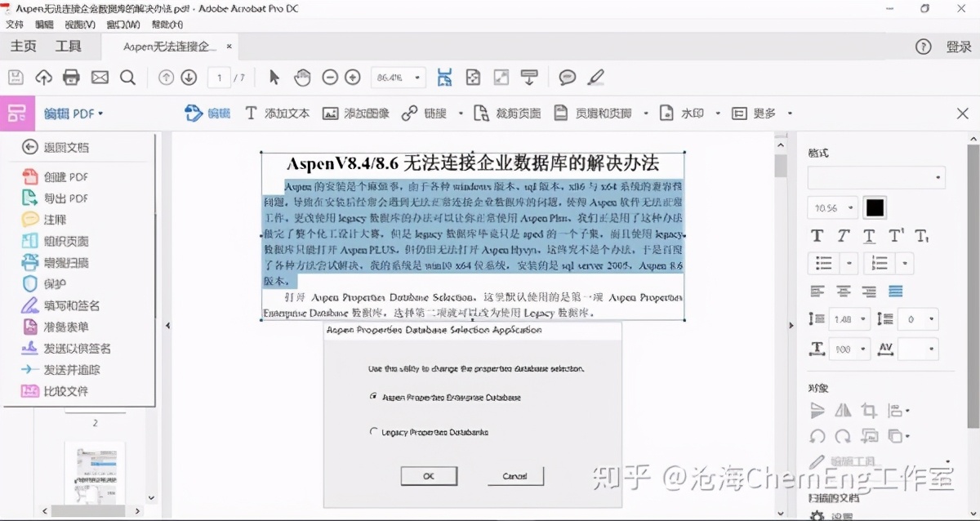Select 比较文件 compare files
980x521 pixels.
[x=56, y=391]
